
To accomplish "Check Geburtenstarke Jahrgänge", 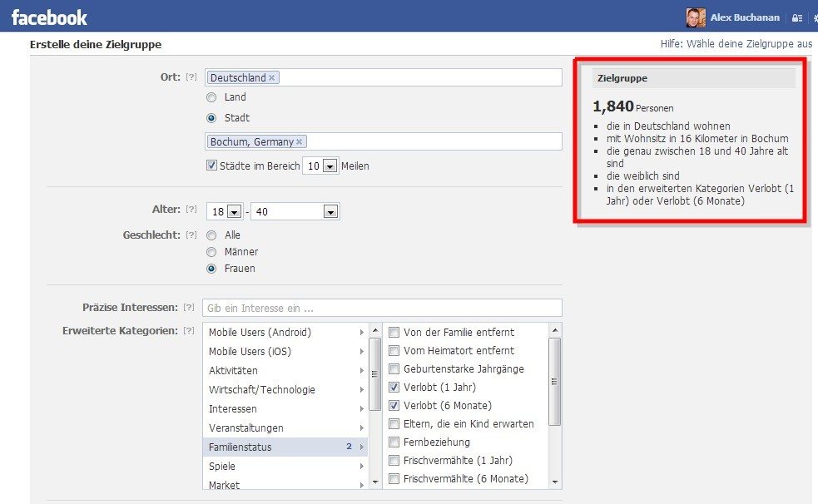I will click(394, 368).
